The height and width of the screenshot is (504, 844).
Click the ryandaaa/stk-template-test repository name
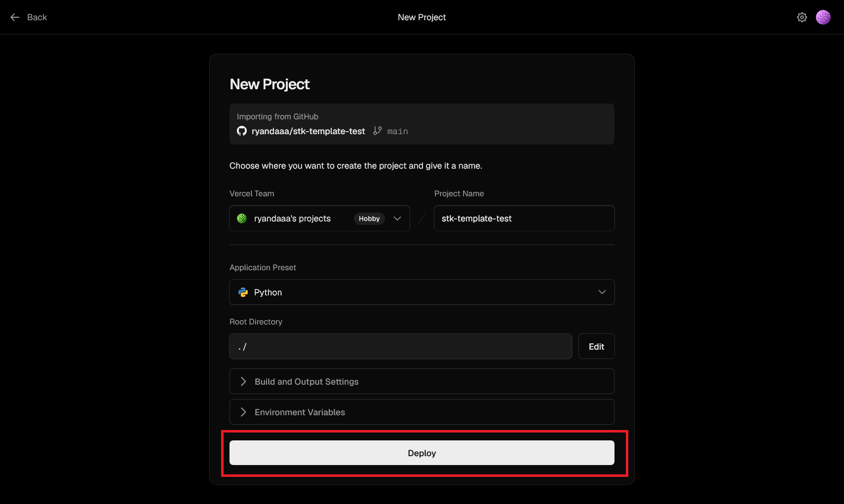(308, 131)
